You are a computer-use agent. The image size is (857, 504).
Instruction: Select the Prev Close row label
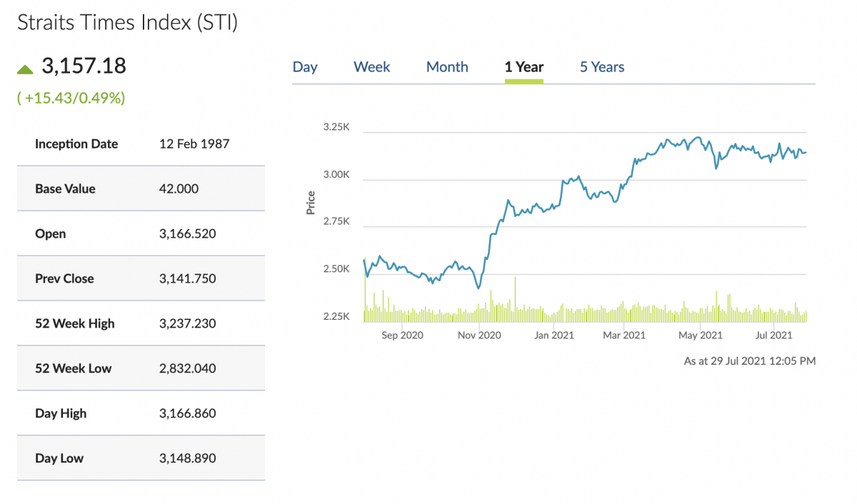pyautogui.click(x=64, y=279)
